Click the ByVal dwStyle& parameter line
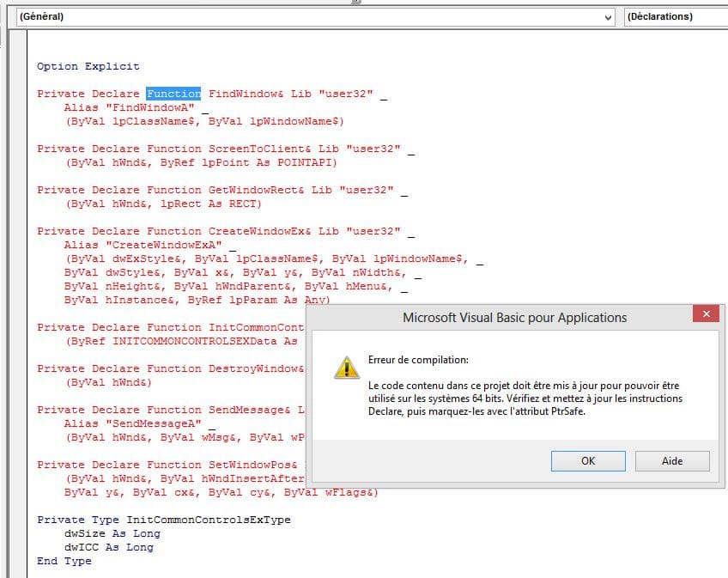 [x=243, y=273]
